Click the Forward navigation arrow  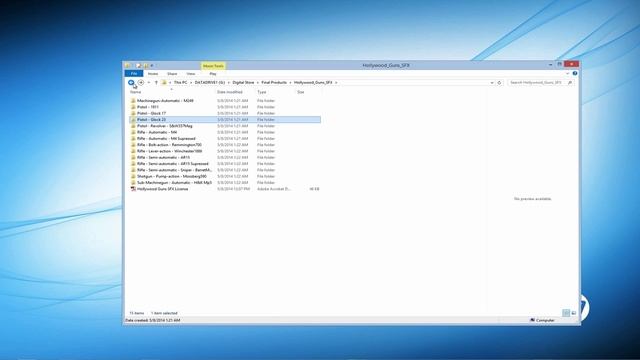click(141, 82)
